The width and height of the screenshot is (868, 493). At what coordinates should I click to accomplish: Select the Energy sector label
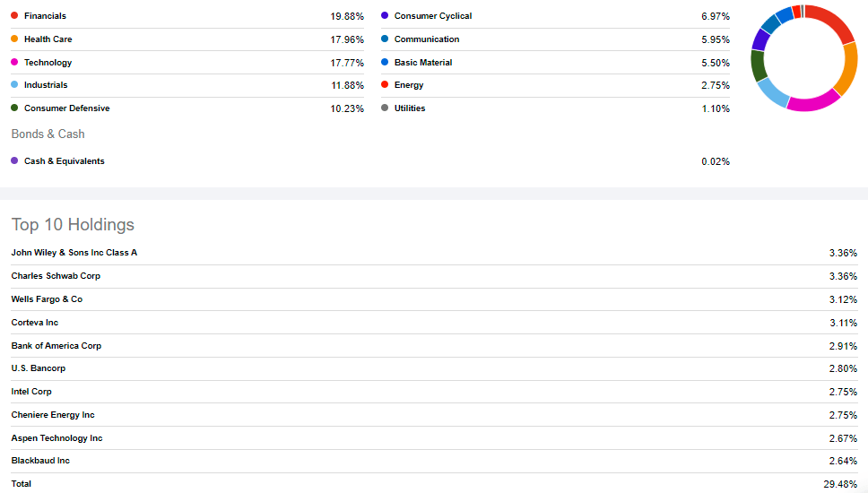(409, 85)
